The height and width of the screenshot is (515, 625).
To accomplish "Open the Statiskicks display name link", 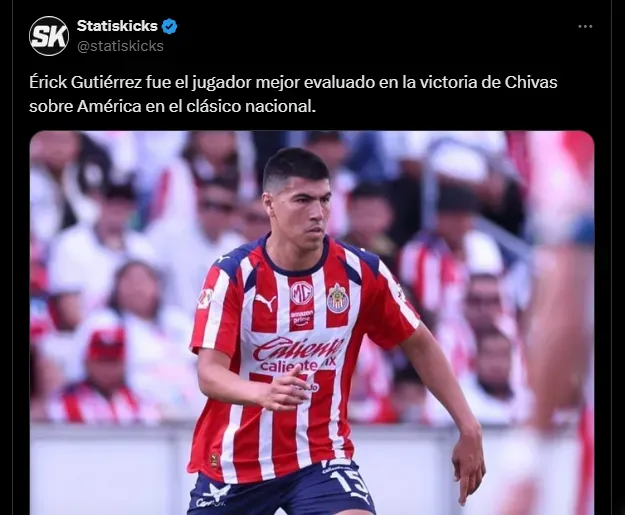I will click(117, 26).
